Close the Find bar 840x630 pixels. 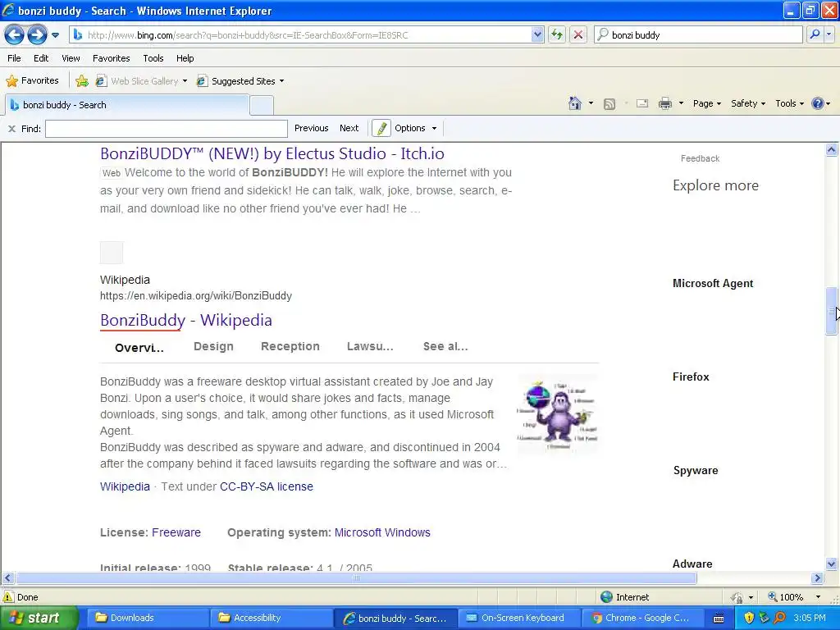11,129
